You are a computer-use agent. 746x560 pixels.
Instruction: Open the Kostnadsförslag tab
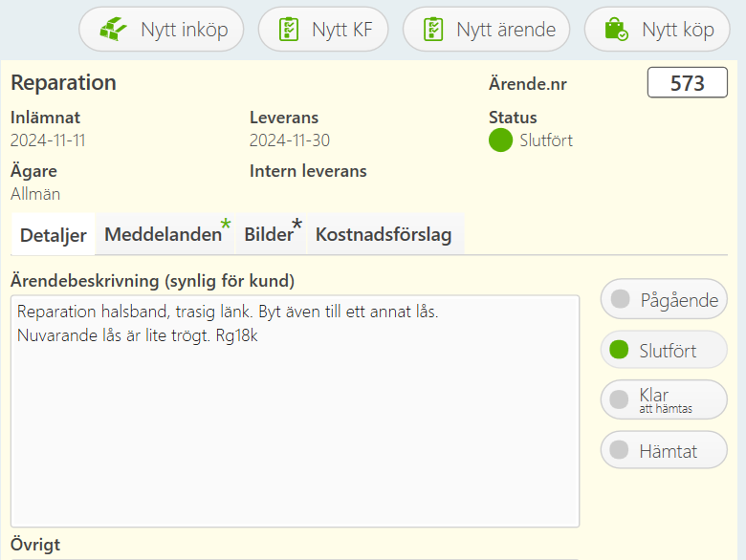click(385, 235)
